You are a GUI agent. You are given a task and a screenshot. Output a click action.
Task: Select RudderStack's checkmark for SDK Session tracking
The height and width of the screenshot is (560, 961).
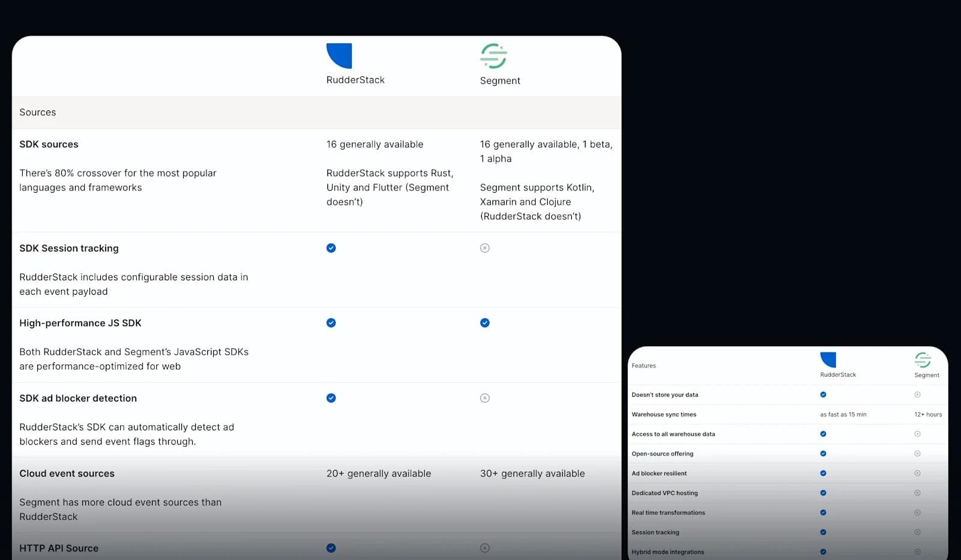[x=331, y=248]
